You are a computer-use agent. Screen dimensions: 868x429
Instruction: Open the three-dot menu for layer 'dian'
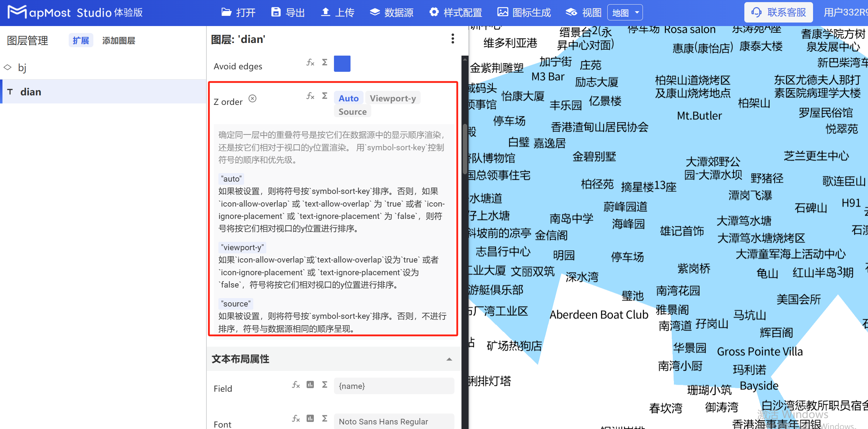(x=453, y=39)
